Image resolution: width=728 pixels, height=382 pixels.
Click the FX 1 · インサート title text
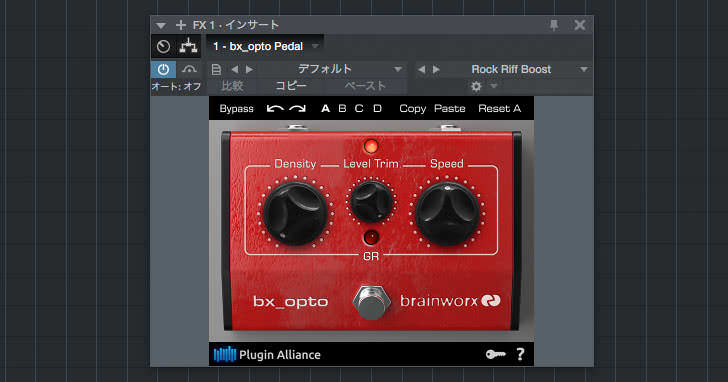pos(236,25)
